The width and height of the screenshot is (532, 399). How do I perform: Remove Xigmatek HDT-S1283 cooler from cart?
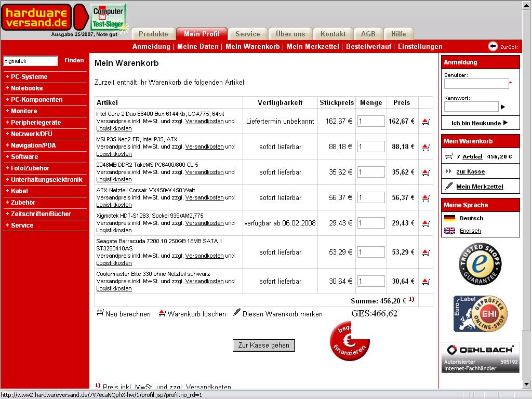pos(426,223)
